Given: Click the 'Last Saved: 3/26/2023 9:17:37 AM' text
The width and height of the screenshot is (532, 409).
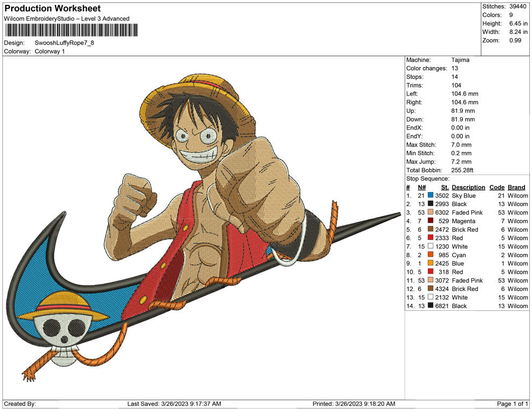Looking at the screenshot, I should [x=174, y=404].
